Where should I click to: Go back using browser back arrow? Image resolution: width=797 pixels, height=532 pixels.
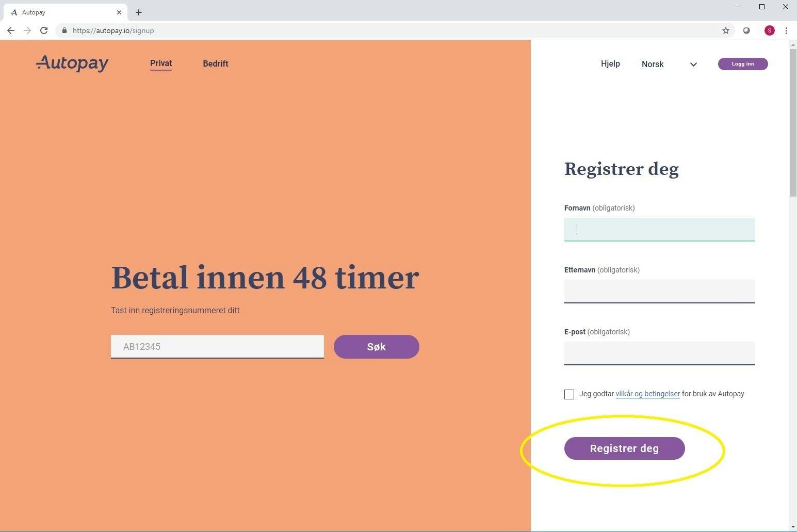pyautogui.click(x=11, y=30)
